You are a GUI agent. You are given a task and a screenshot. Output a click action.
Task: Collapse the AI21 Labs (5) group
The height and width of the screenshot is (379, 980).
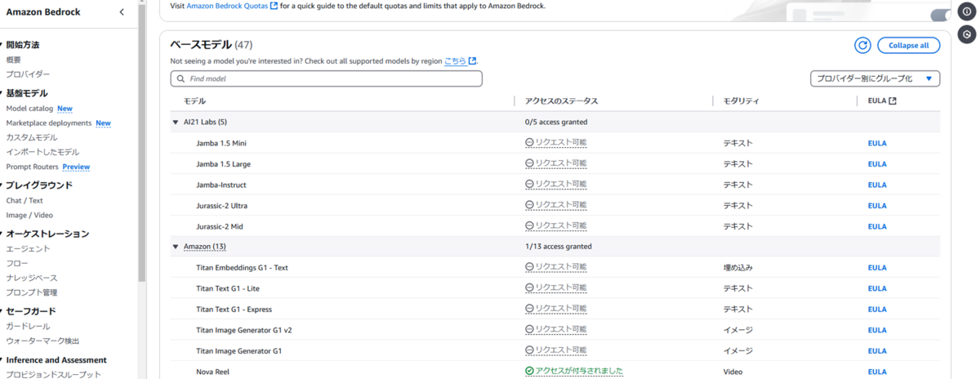point(175,123)
